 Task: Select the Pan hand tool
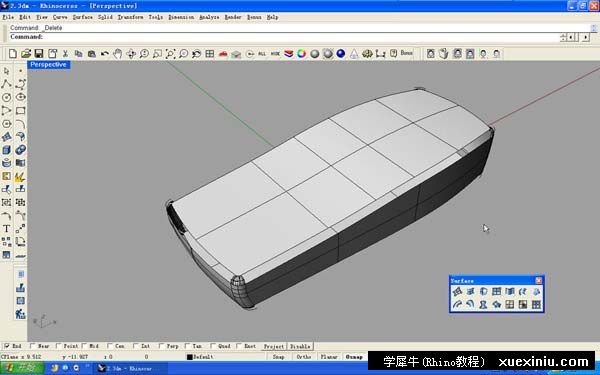click(x=117, y=54)
